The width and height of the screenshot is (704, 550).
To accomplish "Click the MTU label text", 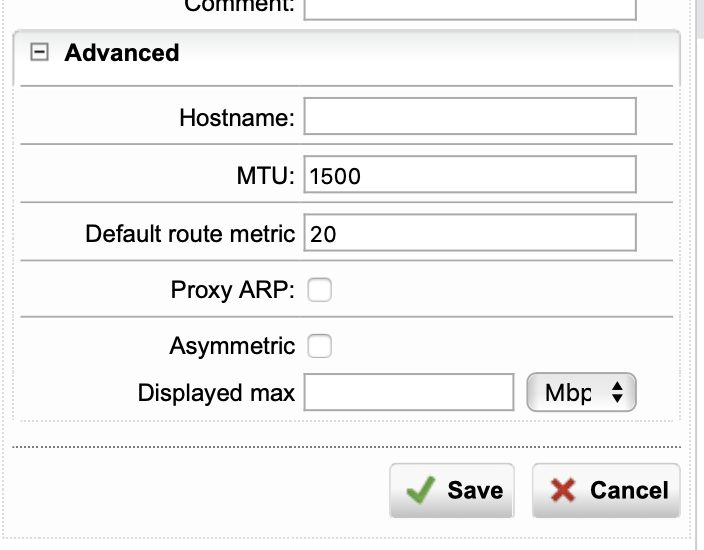I will pyautogui.click(x=265, y=176).
